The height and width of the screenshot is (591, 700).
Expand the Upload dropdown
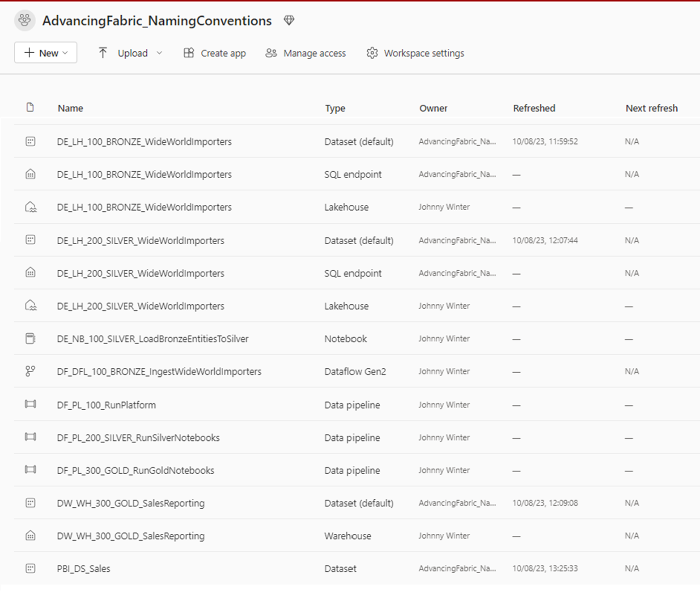[160, 53]
